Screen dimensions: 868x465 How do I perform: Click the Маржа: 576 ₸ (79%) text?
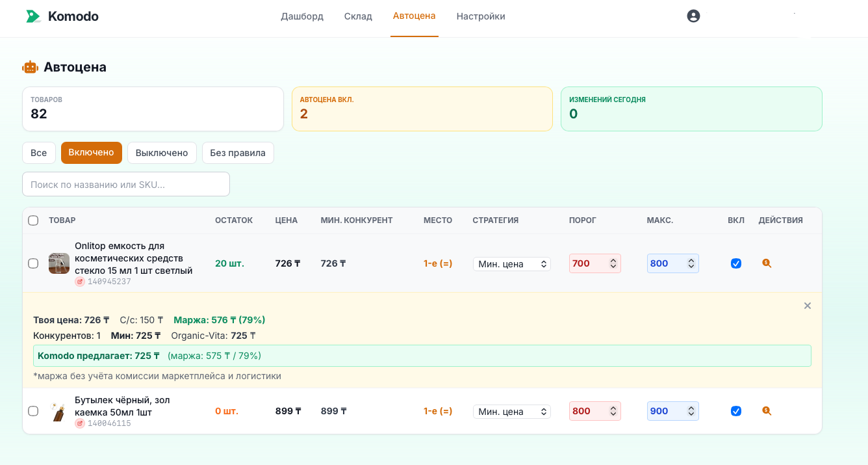click(x=220, y=320)
